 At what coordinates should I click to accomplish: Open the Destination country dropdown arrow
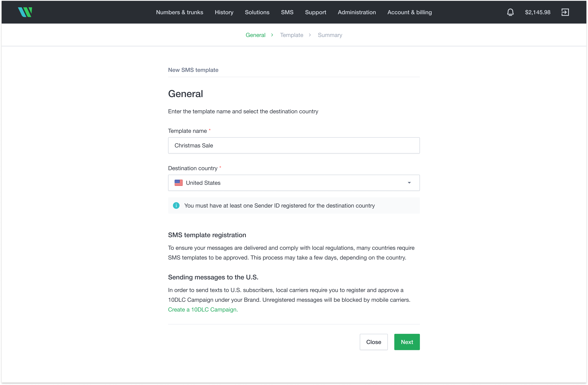409,183
